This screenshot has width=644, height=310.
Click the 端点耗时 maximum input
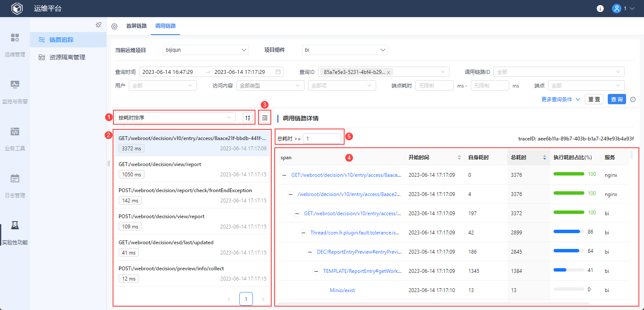[490, 85]
